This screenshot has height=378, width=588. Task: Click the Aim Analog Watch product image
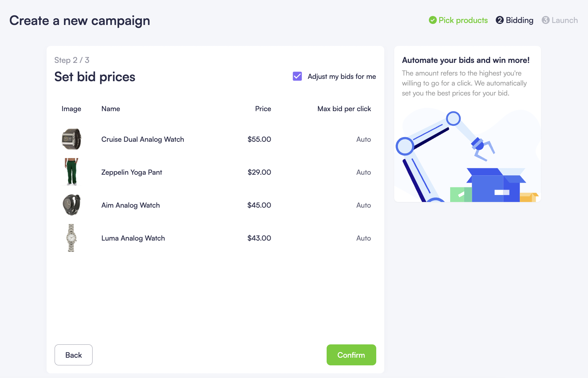click(72, 205)
